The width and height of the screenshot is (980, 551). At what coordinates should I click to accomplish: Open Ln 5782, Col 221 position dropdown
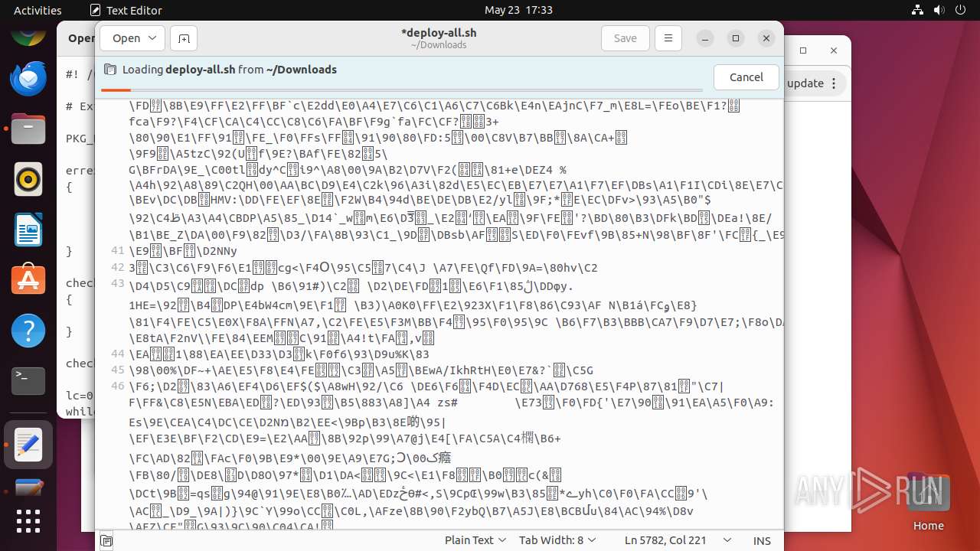click(677, 540)
